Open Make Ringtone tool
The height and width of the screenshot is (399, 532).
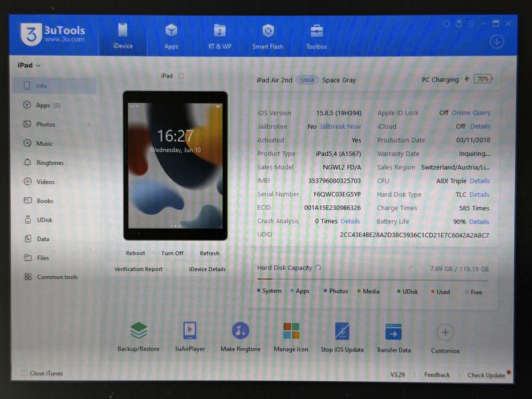(x=241, y=336)
